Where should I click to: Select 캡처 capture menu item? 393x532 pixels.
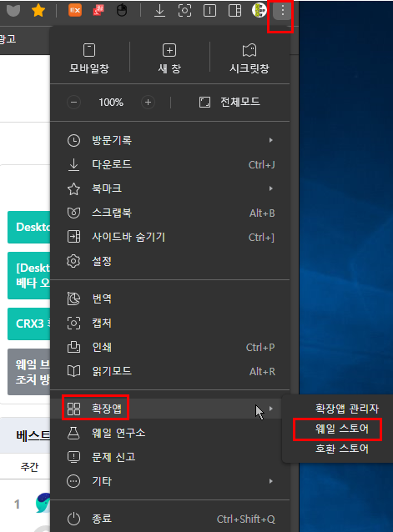[169, 323]
